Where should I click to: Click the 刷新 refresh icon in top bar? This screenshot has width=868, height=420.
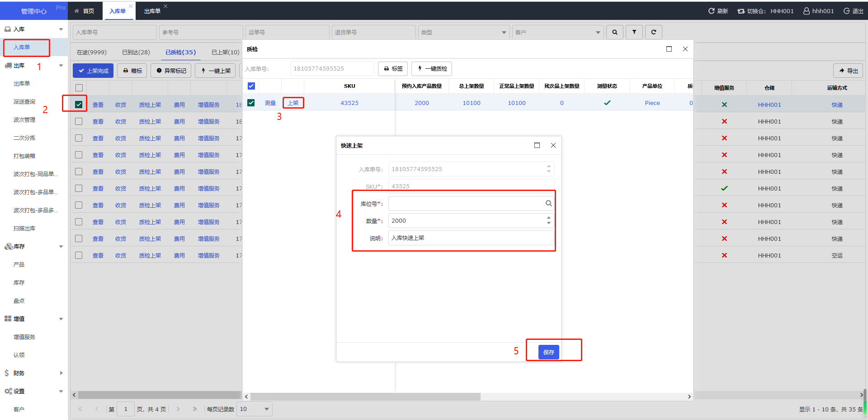pos(711,11)
